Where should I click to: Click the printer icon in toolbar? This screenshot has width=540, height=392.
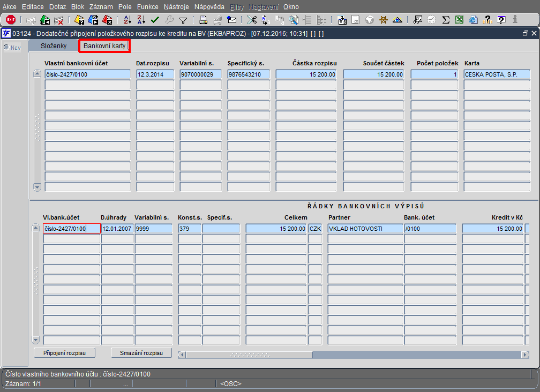coord(204,20)
